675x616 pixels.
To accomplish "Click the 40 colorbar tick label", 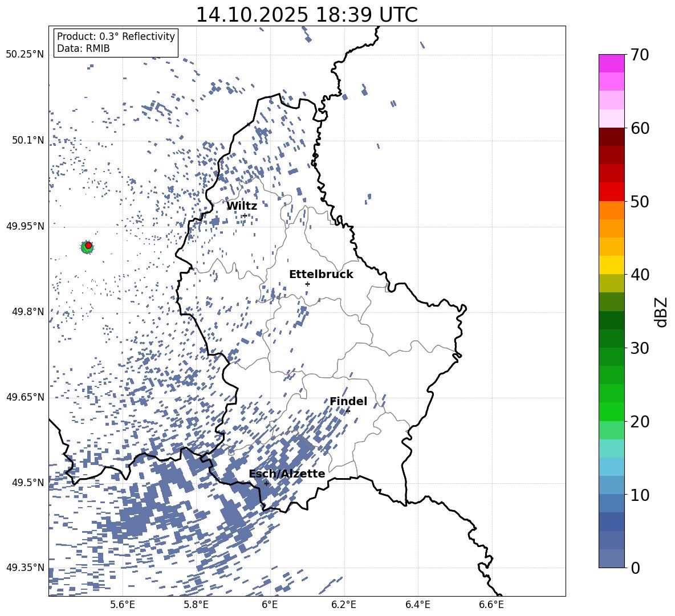I will point(640,275).
